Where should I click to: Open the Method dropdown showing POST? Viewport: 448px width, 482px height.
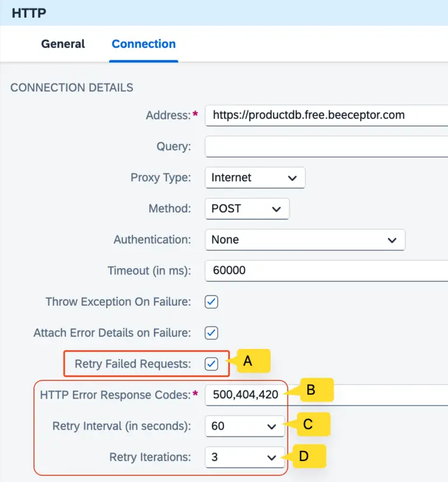pyautogui.click(x=246, y=208)
